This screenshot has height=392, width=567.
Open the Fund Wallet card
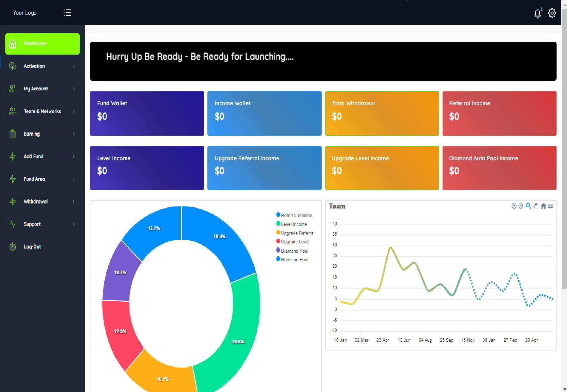pyautogui.click(x=147, y=113)
